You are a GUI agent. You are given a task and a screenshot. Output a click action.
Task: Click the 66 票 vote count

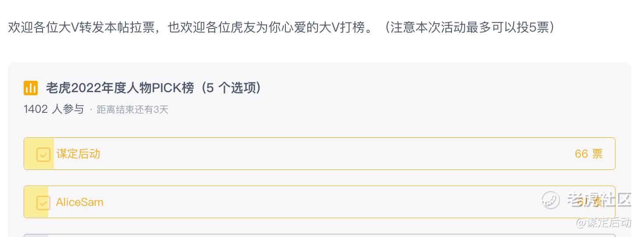[588, 154]
